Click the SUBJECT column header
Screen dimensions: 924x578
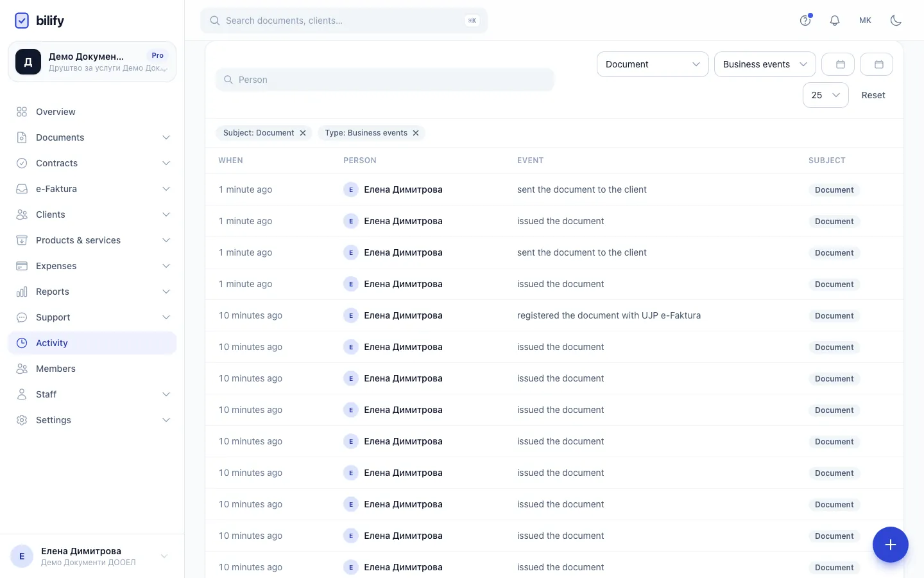[x=827, y=161]
